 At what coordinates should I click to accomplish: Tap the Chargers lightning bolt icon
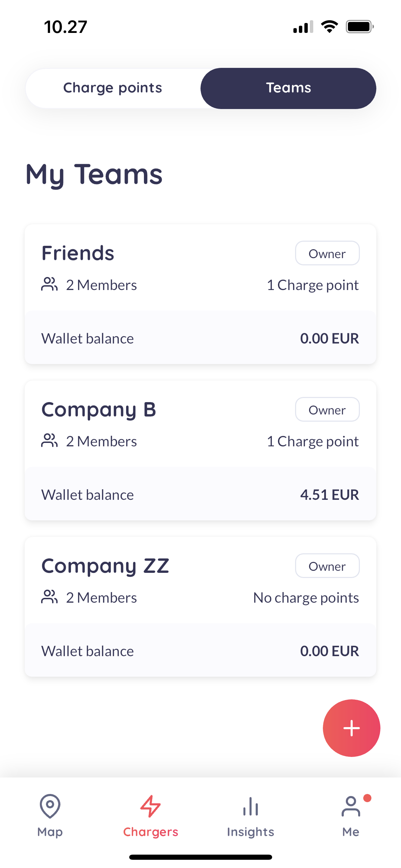(x=150, y=806)
